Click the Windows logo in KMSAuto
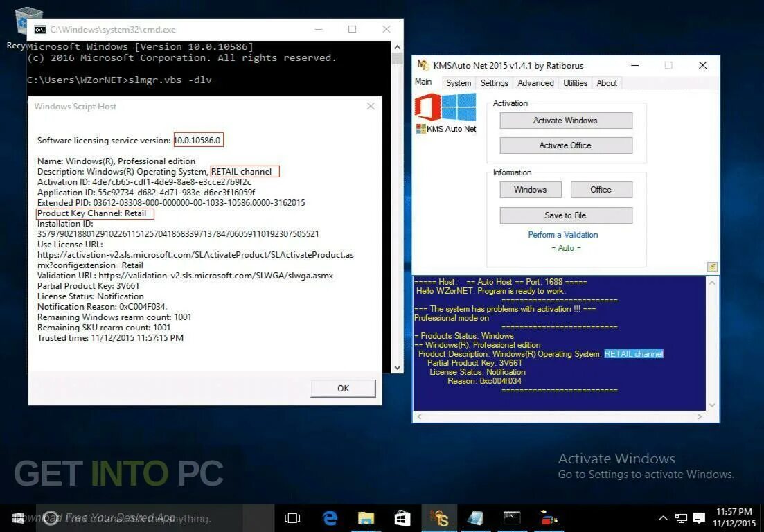The image size is (764, 532). (459, 107)
